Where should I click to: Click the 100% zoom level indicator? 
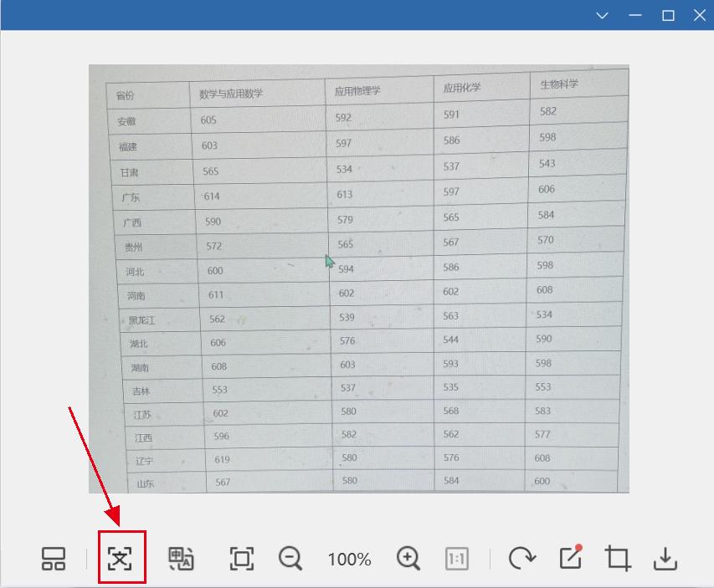point(348,559)
